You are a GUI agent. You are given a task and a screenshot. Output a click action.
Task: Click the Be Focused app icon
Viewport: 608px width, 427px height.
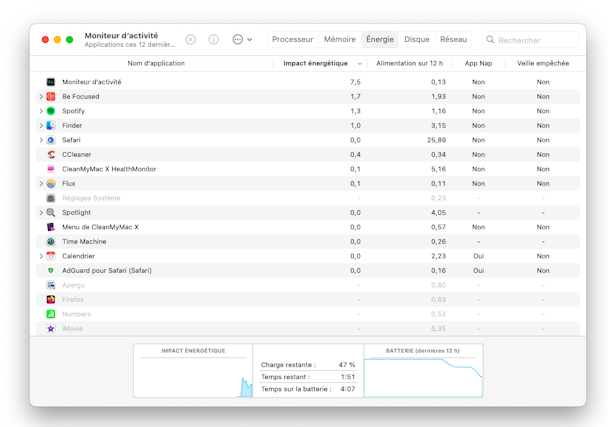pos(51,97)
